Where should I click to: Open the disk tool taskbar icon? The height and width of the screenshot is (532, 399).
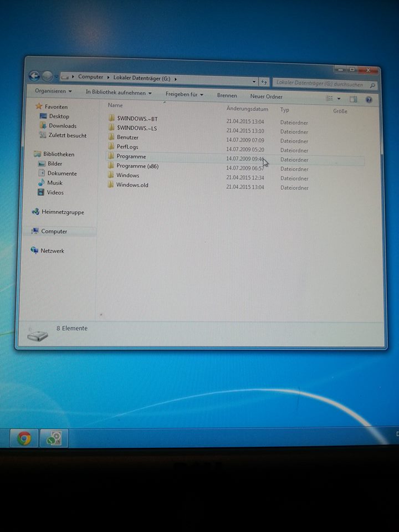(x=54, y=438)
